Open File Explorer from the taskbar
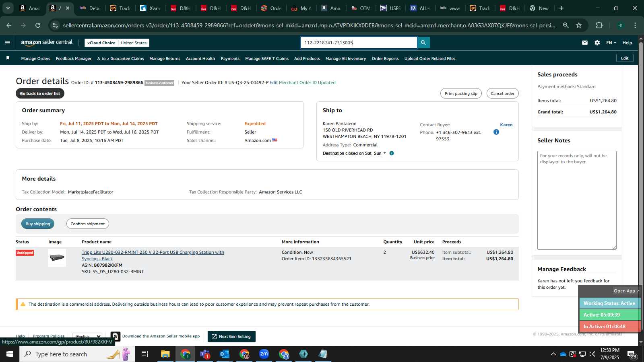 click(165, 354)
